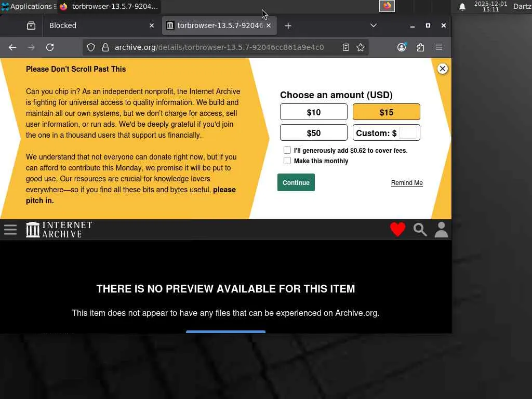
Task: Open the Firefox View icon
Action: click(31, 26)
